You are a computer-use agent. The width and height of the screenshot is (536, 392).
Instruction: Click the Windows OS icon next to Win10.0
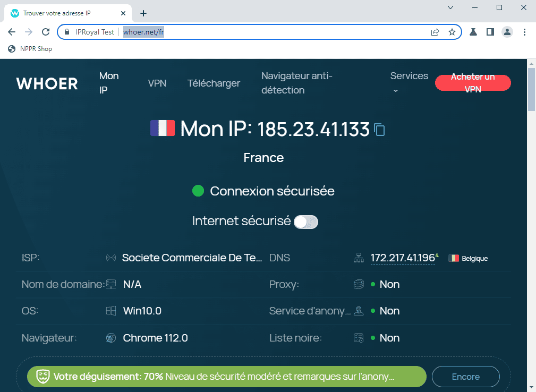[110, 311]
